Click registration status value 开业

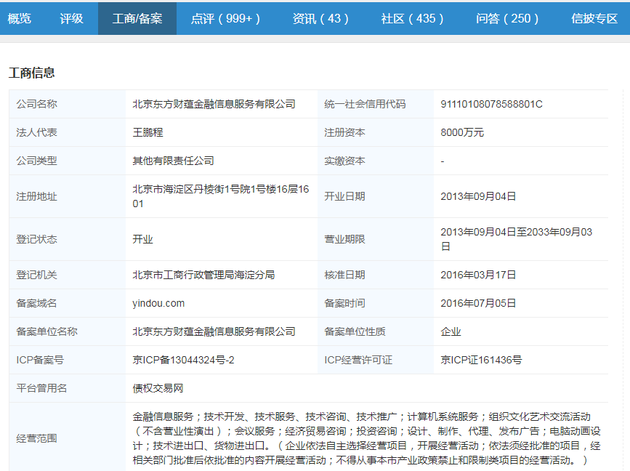(x=143, y=239)
